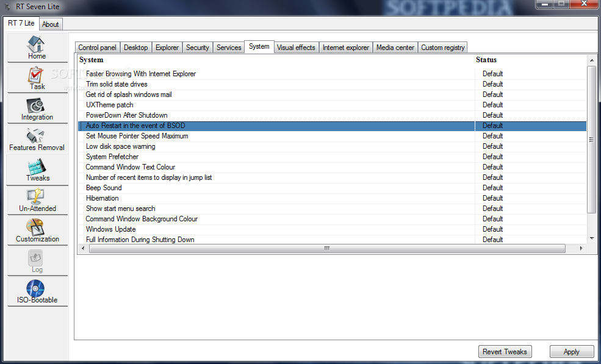Screen dimensions: 601x364
Task: Open the Log section
Action: [37, 261]
